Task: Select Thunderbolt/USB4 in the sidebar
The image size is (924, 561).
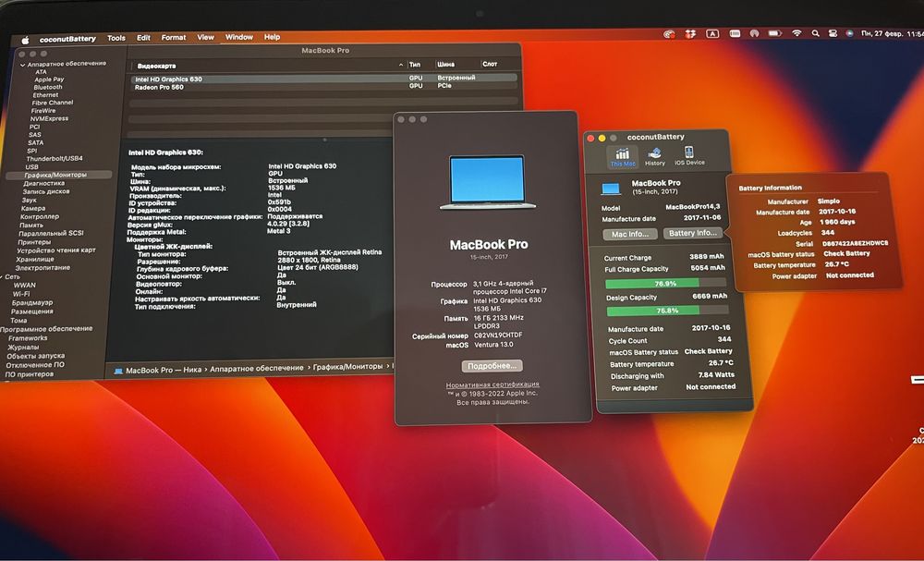Action: coord(55,159)
